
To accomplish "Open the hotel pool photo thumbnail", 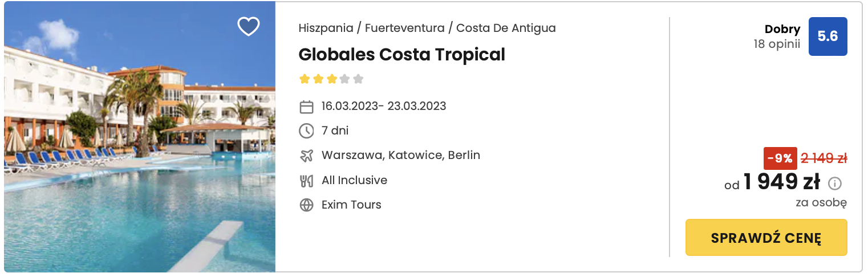I will 140,137.
